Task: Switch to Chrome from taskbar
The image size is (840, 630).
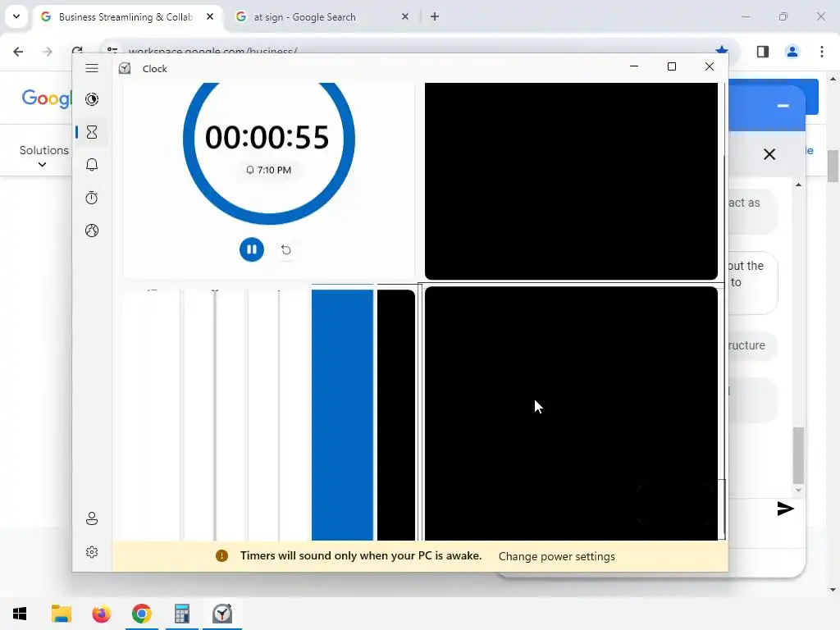Action: 141,614
